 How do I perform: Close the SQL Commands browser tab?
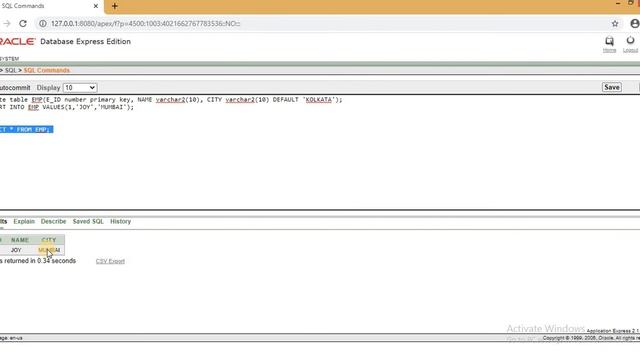[x=96, y=6]
